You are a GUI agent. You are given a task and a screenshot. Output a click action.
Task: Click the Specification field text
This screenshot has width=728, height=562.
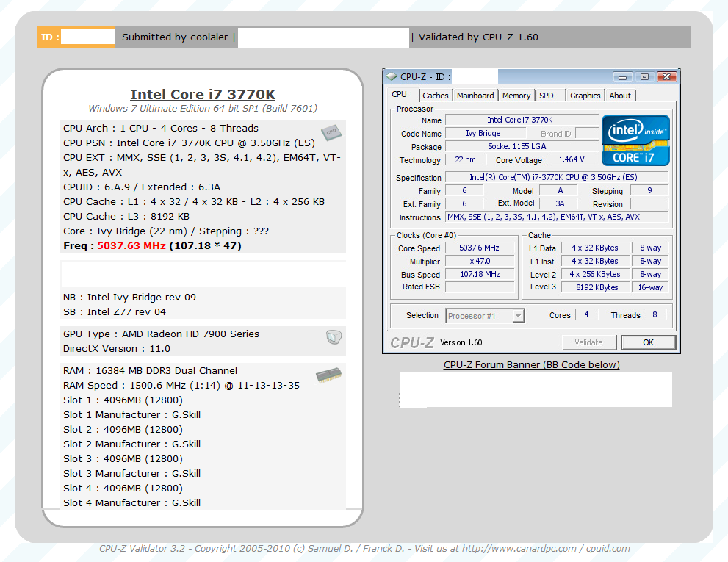(557, 177)
